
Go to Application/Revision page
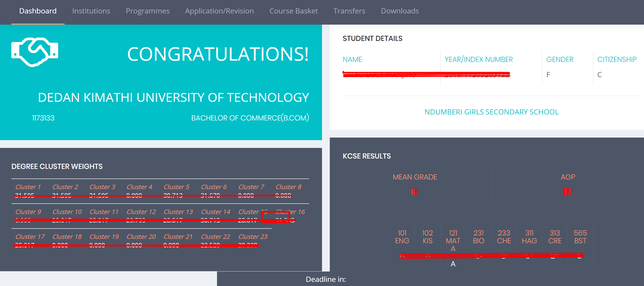point(219,11)
